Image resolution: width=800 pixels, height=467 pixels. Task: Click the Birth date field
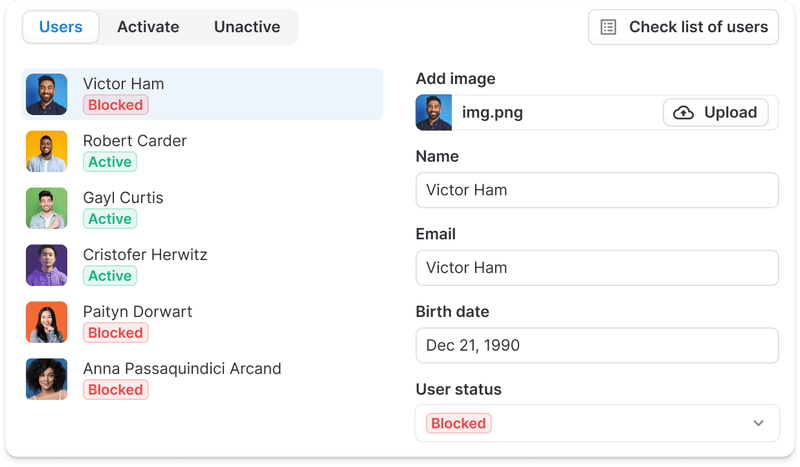(597, 346)
